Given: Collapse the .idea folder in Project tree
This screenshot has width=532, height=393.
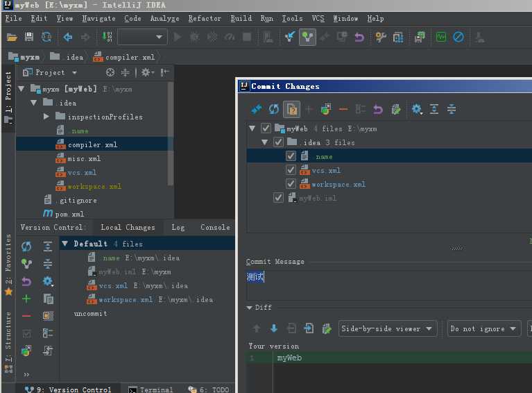Looking at the screenshot, I should click(x=33, y=103).
